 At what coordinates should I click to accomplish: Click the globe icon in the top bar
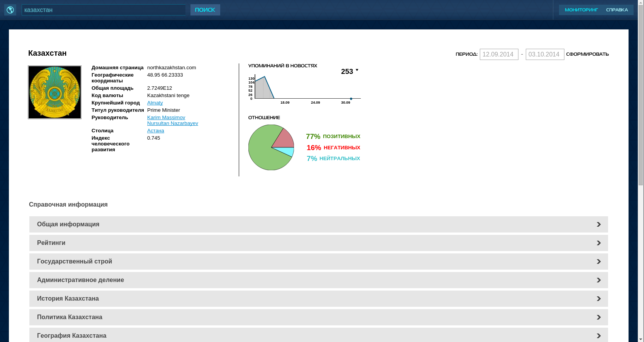tap(10, 10)
